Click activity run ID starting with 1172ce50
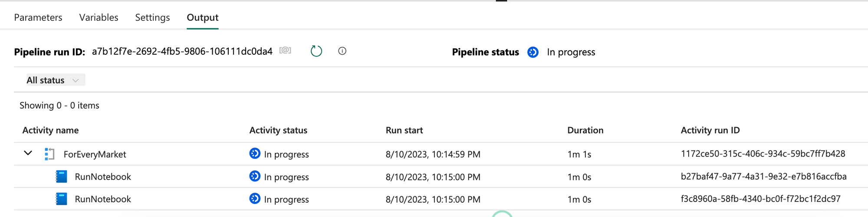This screenshot has width=868, height=217. coord(763,154)
